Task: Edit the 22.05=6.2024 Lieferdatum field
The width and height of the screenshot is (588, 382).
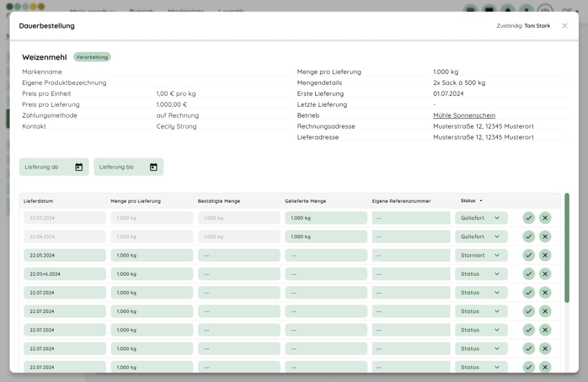Action: click(65, 274)
